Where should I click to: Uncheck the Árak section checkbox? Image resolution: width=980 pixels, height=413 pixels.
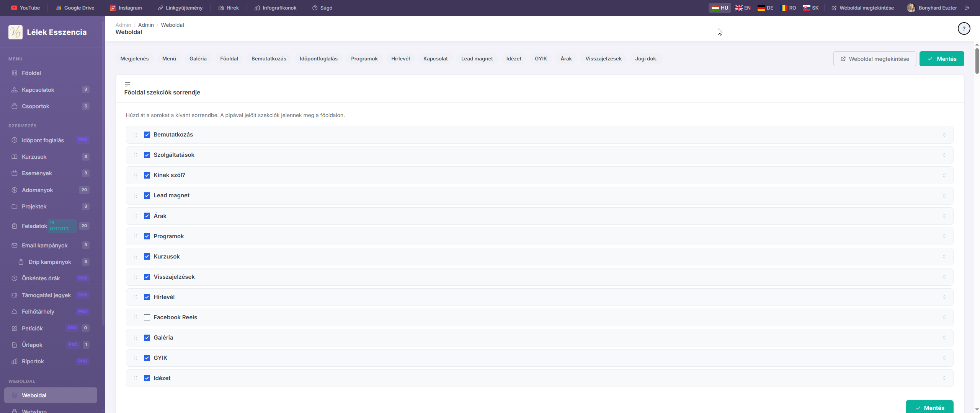[x=147, y=216]
